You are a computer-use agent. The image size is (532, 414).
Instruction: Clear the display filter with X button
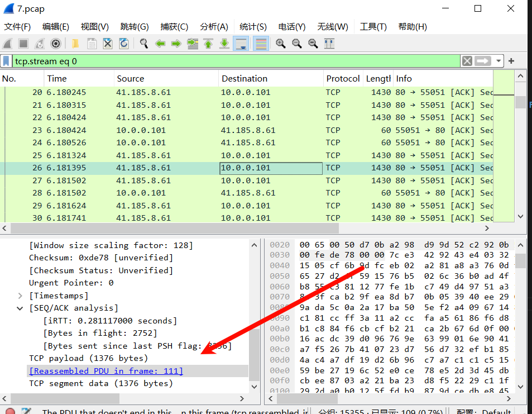467,61
